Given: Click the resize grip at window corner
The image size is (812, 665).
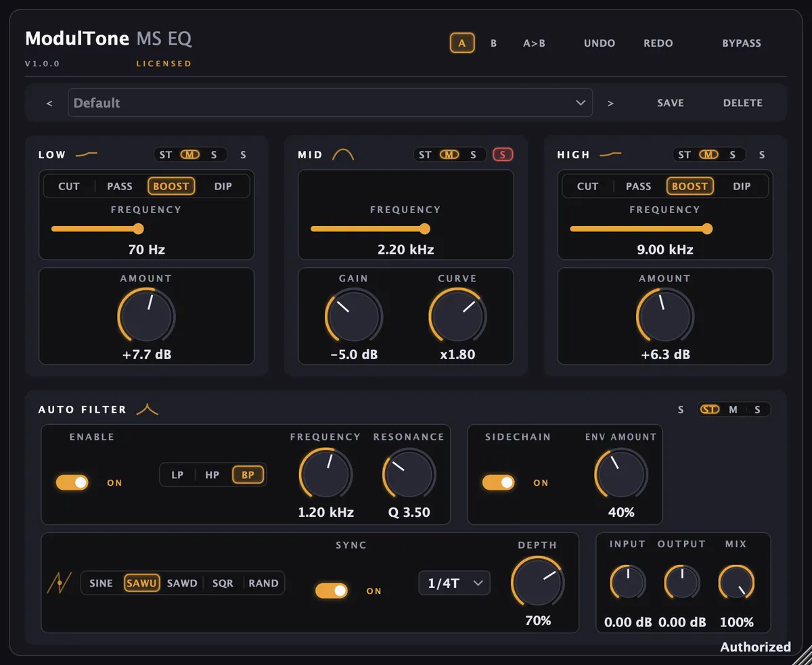Looking at the screenshot, I should point(801,654).
